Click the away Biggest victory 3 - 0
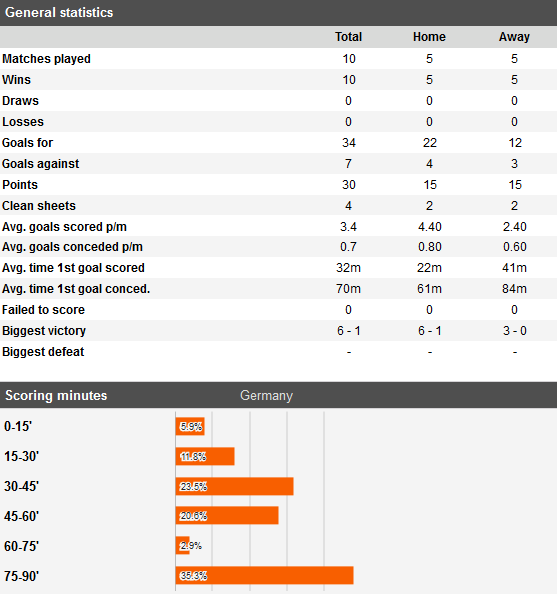Image resolution: width=558 pixels, height=594 pixels. pyautogui.click(x=514, y=331)
